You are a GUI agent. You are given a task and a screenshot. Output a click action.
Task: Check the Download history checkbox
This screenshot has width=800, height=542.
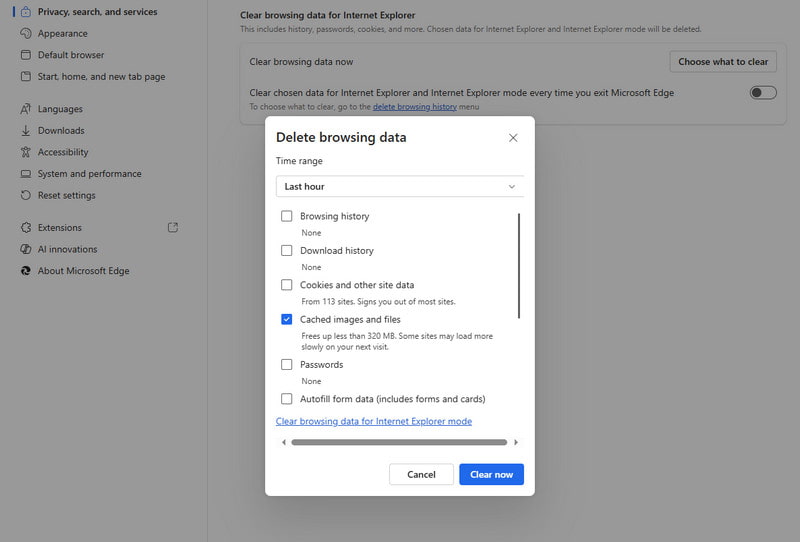pyautogui.click(x=287, y=251)
